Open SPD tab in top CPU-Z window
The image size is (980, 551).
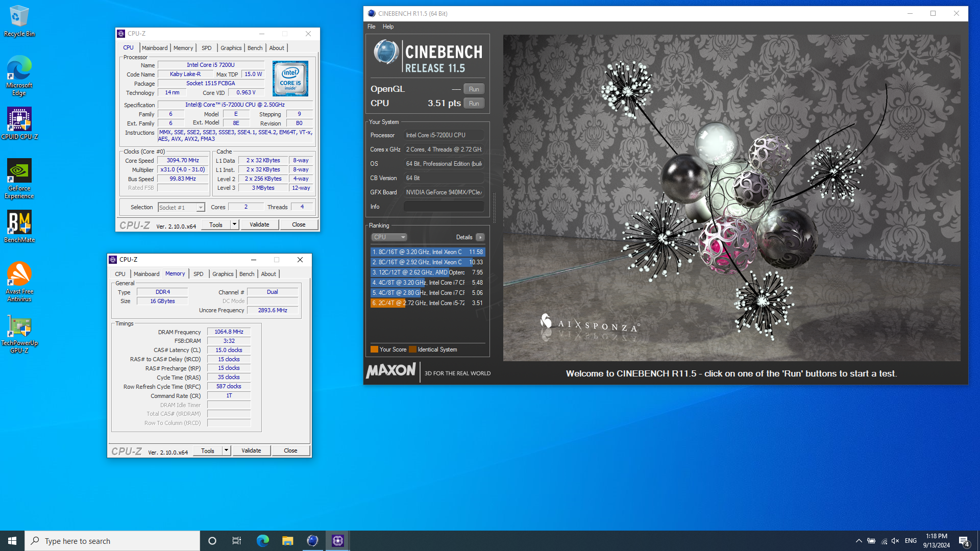tap(206, 48)
